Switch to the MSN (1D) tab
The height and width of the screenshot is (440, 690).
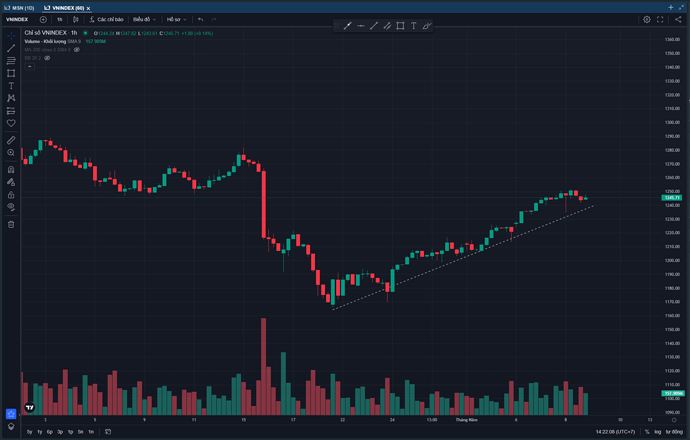coord(18,6)
